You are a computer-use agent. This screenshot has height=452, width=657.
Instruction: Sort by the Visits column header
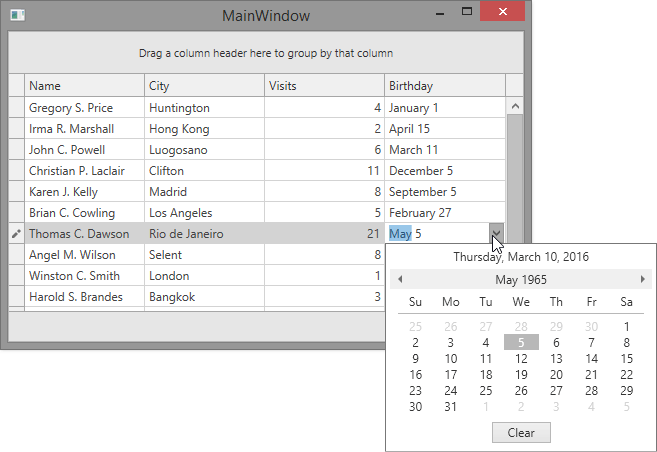coord(324,86)
